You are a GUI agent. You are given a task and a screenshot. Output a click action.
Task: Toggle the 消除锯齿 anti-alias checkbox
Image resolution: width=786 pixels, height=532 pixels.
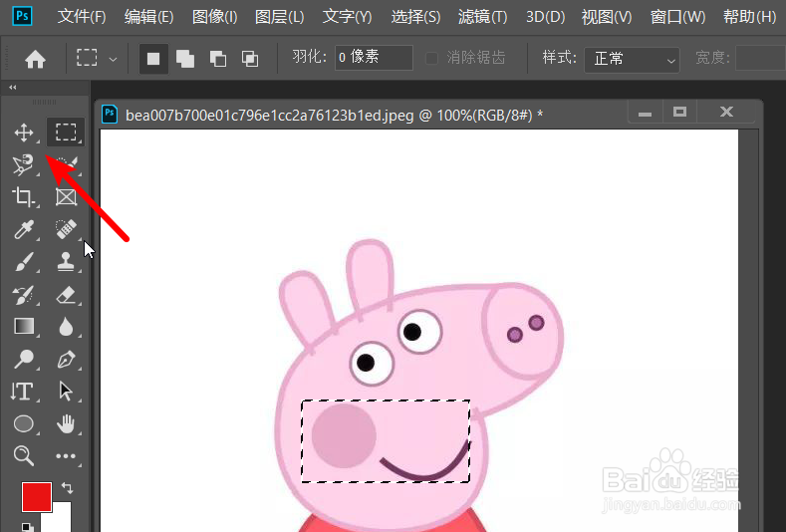pyautogui.click(x=431, y=58)
